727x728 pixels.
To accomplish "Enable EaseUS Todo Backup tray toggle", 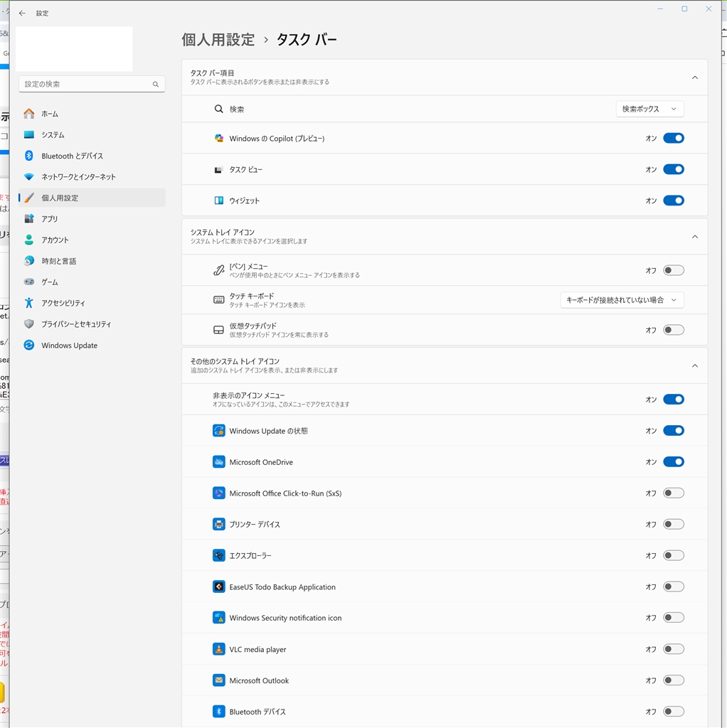I will (674, 587).
